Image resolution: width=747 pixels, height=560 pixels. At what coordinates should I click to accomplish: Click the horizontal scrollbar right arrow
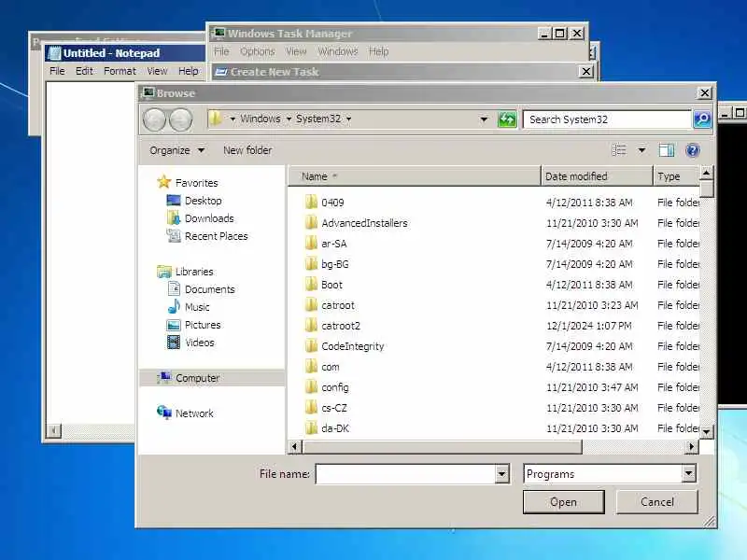pos(691,447)
